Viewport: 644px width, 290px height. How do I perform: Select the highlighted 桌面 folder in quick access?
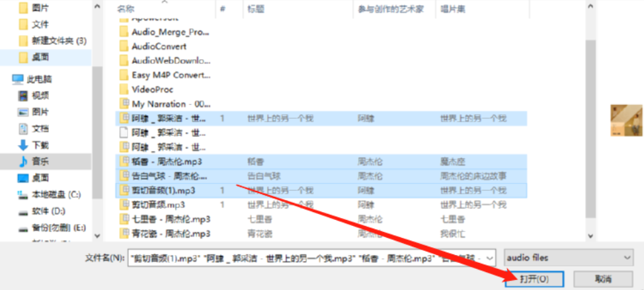click(x=34, y=57)
